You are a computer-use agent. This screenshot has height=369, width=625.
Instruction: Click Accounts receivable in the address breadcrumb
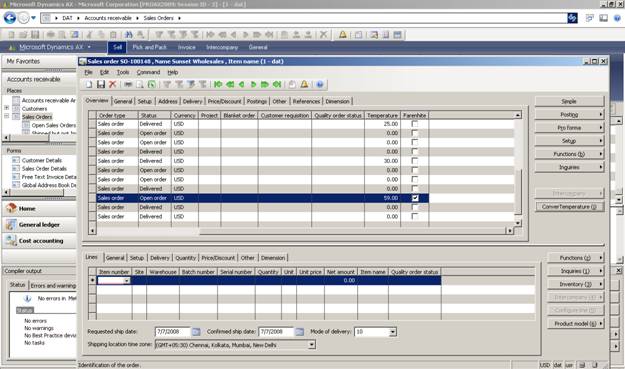tap(108, 18)
